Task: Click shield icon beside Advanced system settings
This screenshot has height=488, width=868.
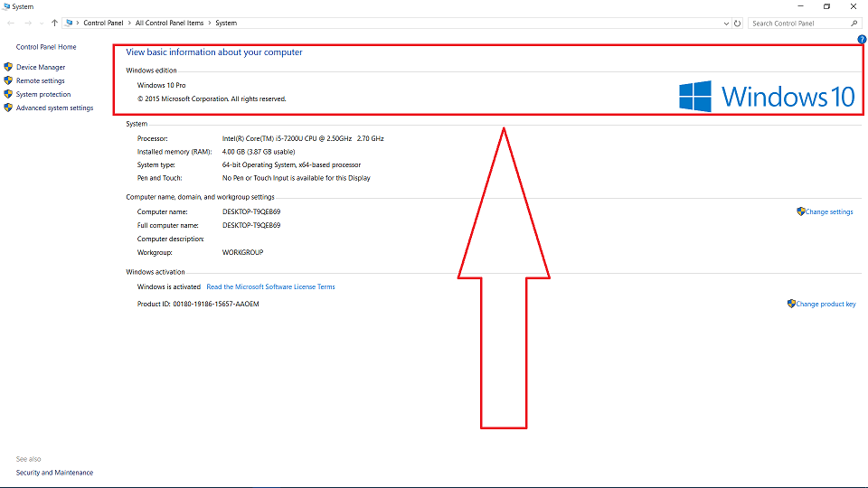Action: [8, 108]
